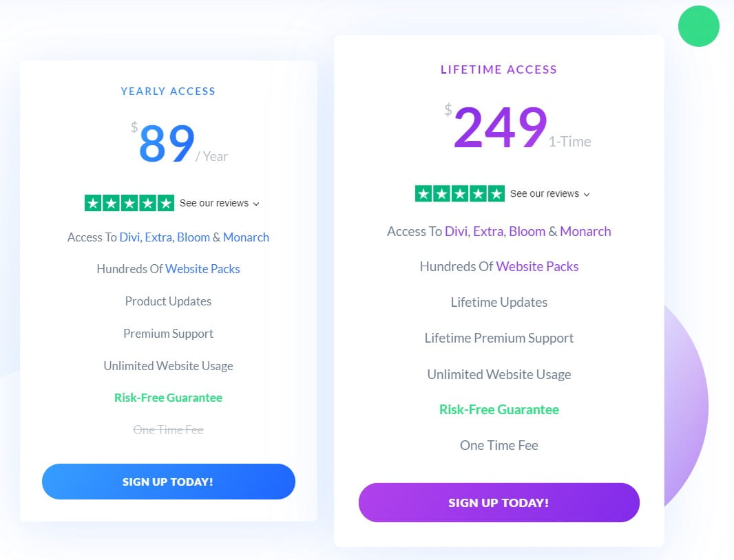This screenshot has height=560, width=734.
Task: Click the green circle in the top right corner
Action: click(698, 26)
